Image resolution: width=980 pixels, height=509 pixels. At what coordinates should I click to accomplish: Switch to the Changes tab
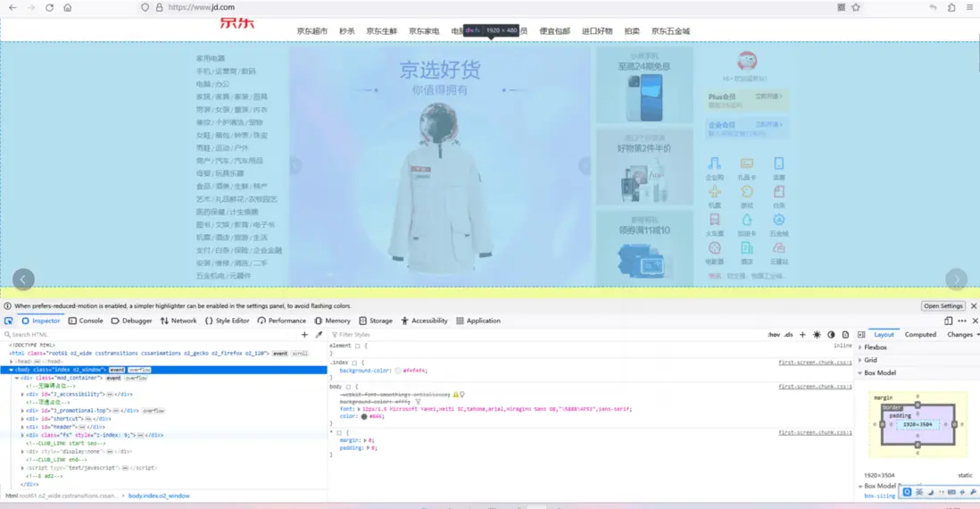tap(959, 335)
